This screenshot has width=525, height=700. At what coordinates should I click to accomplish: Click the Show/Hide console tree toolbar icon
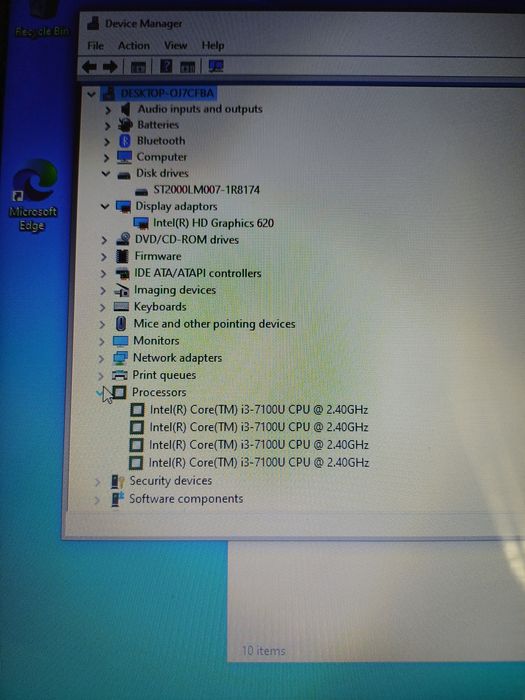pyautogui.click(x=138, y=67)
